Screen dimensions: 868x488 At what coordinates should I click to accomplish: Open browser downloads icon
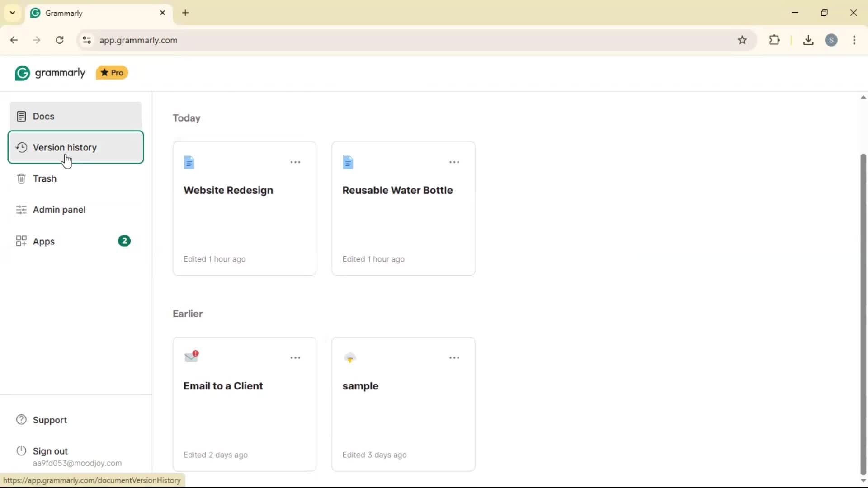[x=808, y=40]
